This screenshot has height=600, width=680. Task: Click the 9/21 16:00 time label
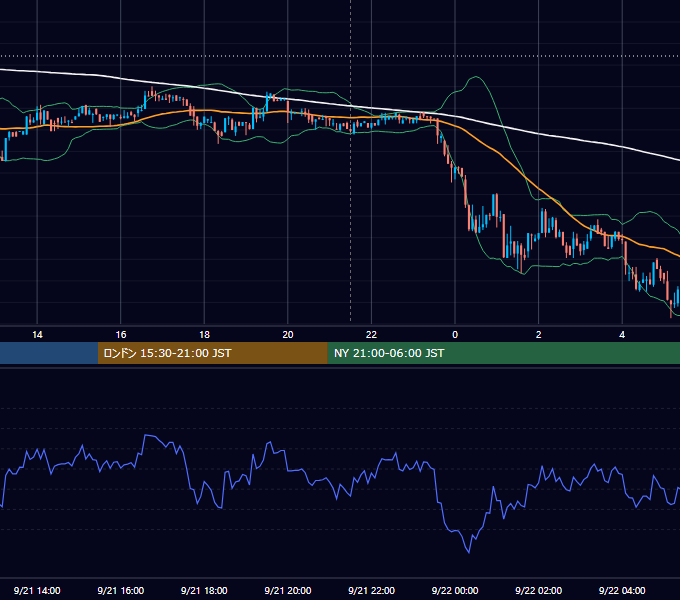click(121, 590)
